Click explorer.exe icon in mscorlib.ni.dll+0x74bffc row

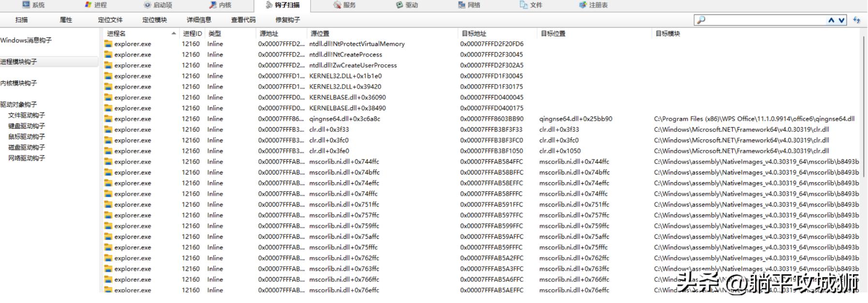coord(108,173)
